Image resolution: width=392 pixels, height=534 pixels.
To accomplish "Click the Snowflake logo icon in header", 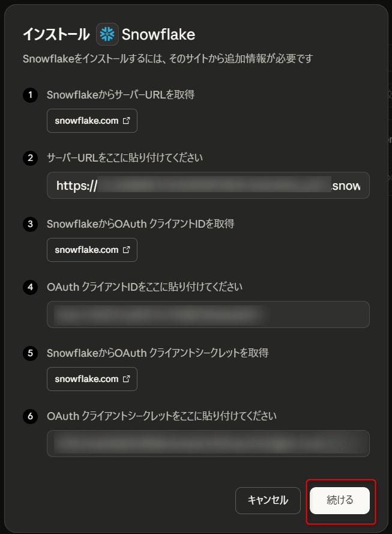I will click(107, 35).
